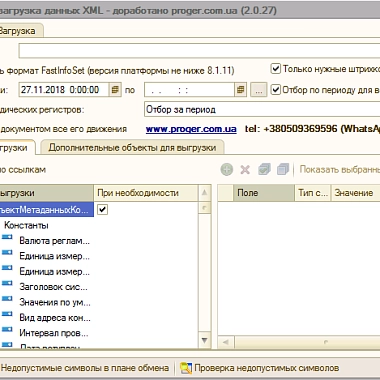Viewport: 380px width, 380px height.
Task: Click the Проверка недопустимых символов icon
Action: click(x=186, y=368)
